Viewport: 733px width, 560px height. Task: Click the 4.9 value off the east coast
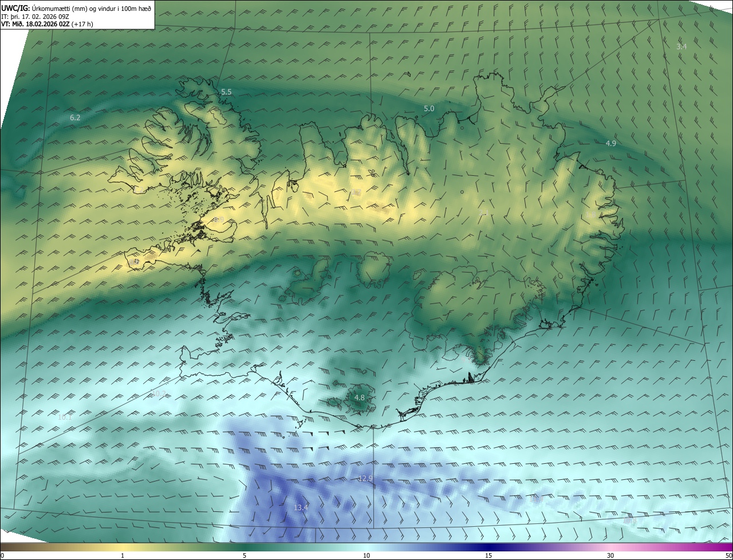[610, 143]
